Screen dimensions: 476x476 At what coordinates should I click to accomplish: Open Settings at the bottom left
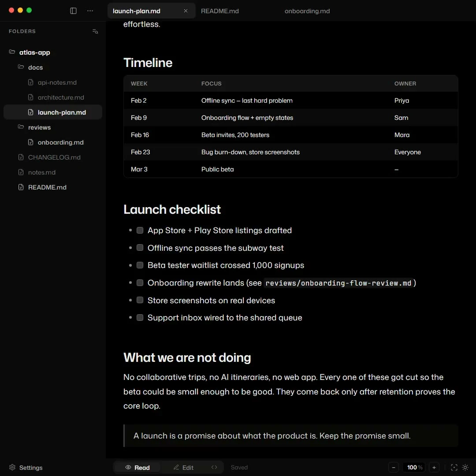(x=26, y=468)
